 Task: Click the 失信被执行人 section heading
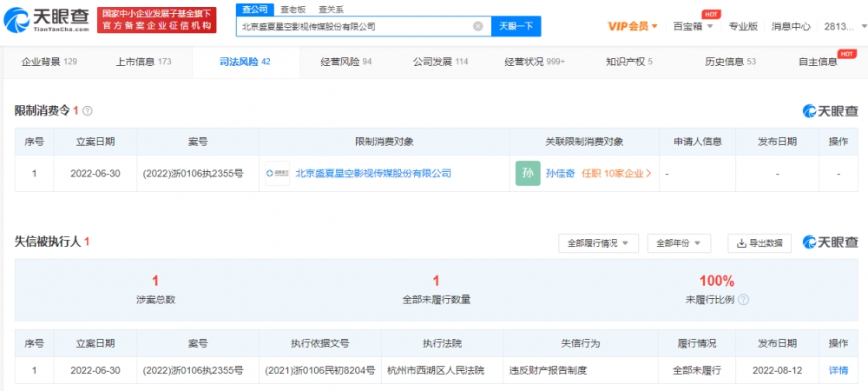pos(48,242)
